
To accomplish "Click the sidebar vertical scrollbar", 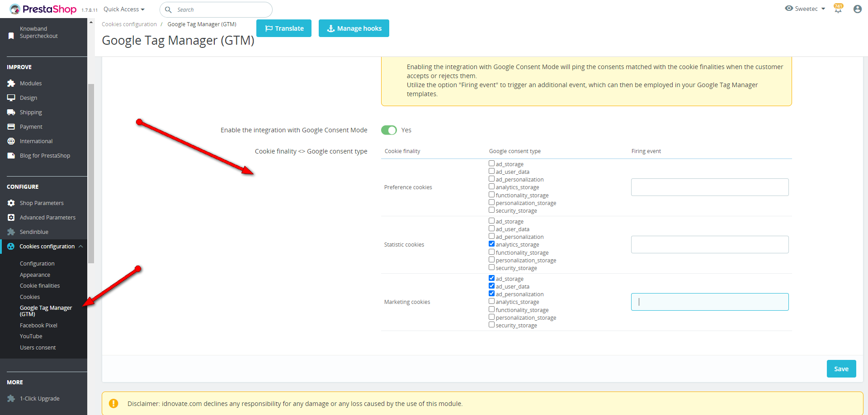I will pos(91,173).
